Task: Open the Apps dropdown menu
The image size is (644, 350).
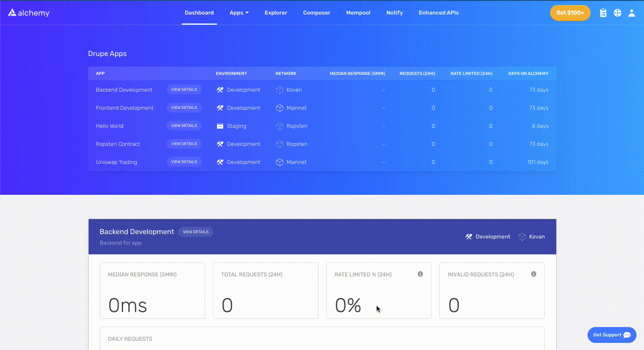Action: [239, 13]
